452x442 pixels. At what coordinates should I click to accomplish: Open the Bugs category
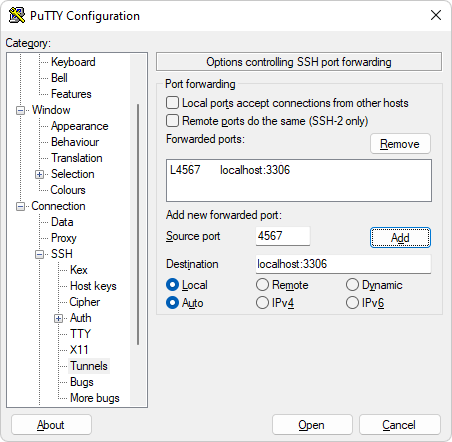(82, 382)
